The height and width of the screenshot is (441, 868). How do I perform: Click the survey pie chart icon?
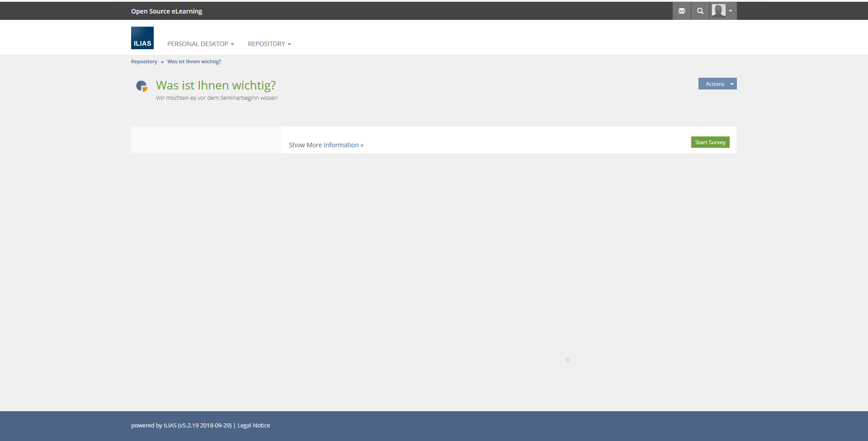pyautogui.click(x=142, y=86)
